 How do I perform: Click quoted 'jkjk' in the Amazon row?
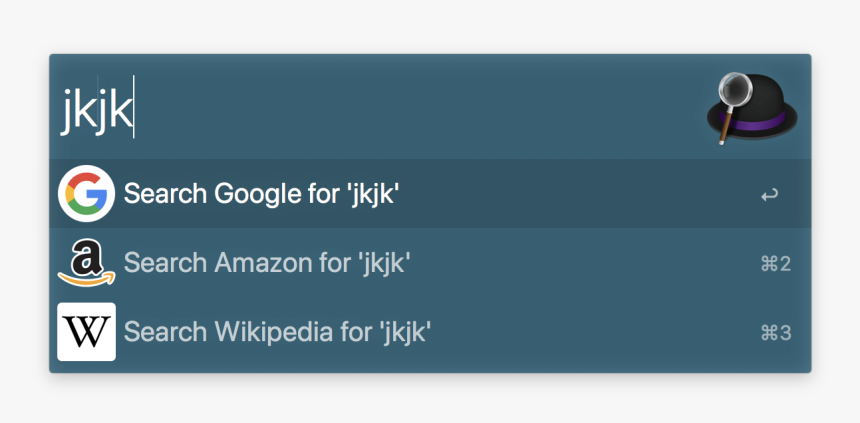point(383,264)
